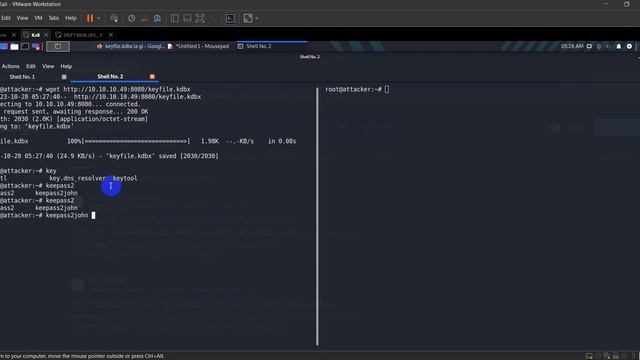The width and height of the screenshot is (640, 360).
Task: Click the workspace switcher box in Kali panel
Action: click(58, 47)
